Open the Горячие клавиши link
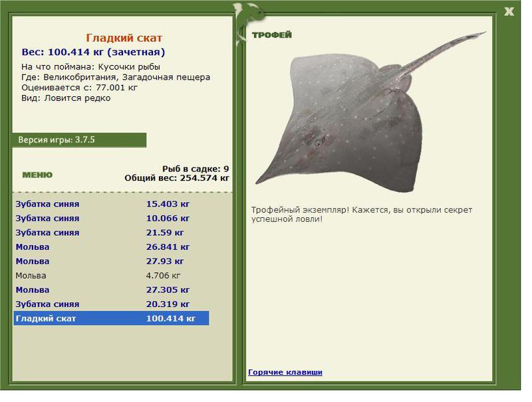532x402 pixels. [285, 372]
